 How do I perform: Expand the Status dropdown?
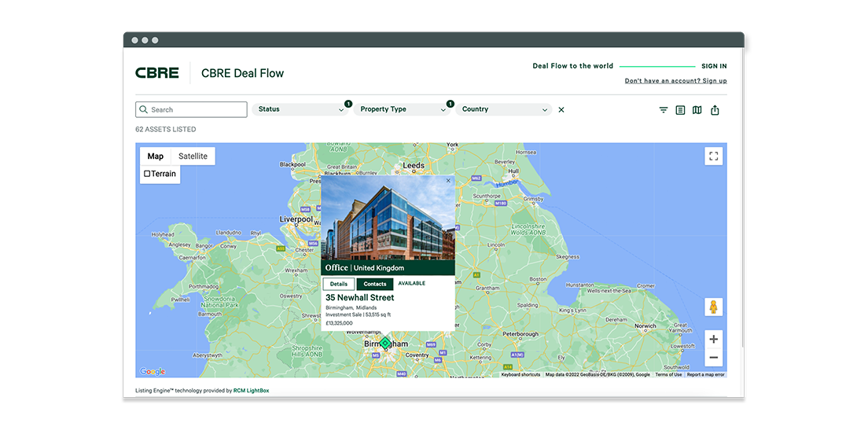pos(301,110)
